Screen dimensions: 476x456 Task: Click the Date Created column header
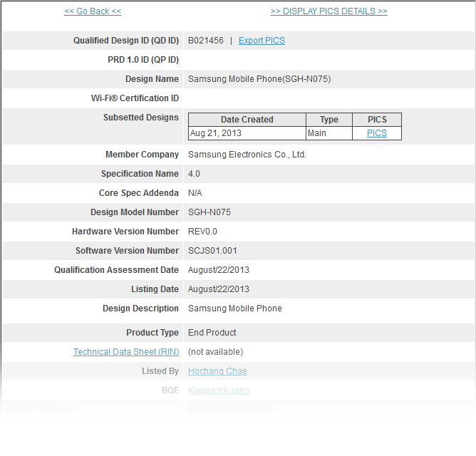tap(247, 120)
